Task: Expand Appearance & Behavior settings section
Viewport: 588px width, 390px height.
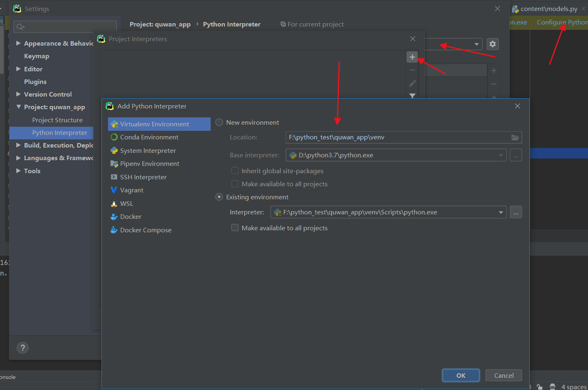Action: (18, 43)
